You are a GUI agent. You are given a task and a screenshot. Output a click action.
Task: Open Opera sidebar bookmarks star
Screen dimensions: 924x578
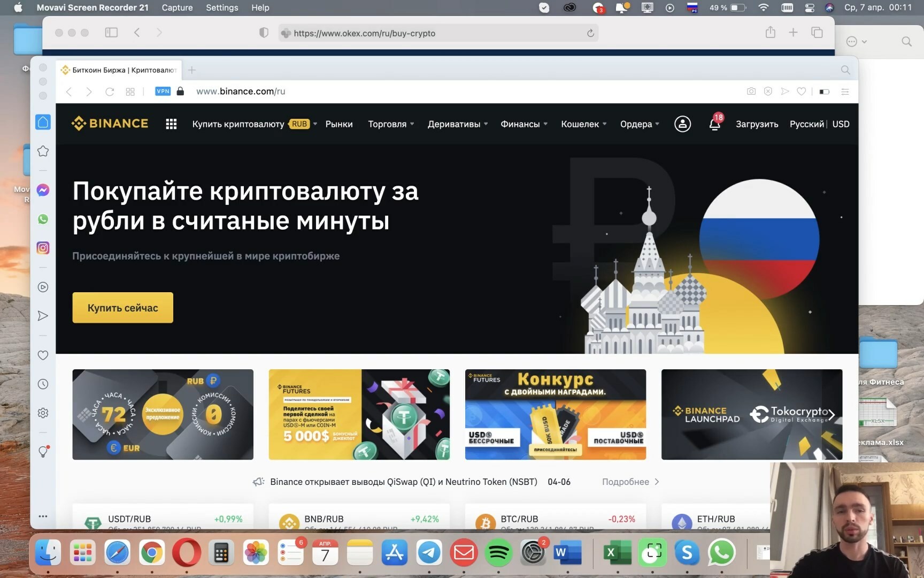43,151
